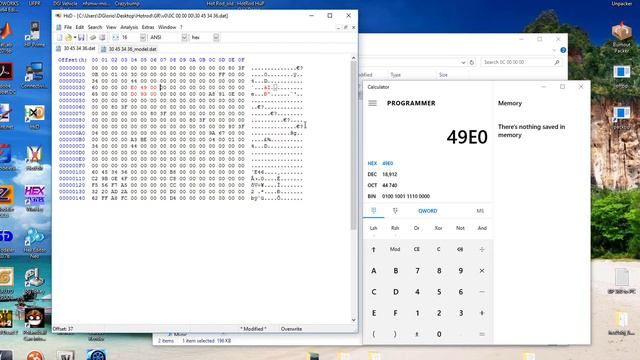The height and width of the screenshot is (360, 640).
Task: Cycle the QWORD word size selector
Action: [427, 211]
